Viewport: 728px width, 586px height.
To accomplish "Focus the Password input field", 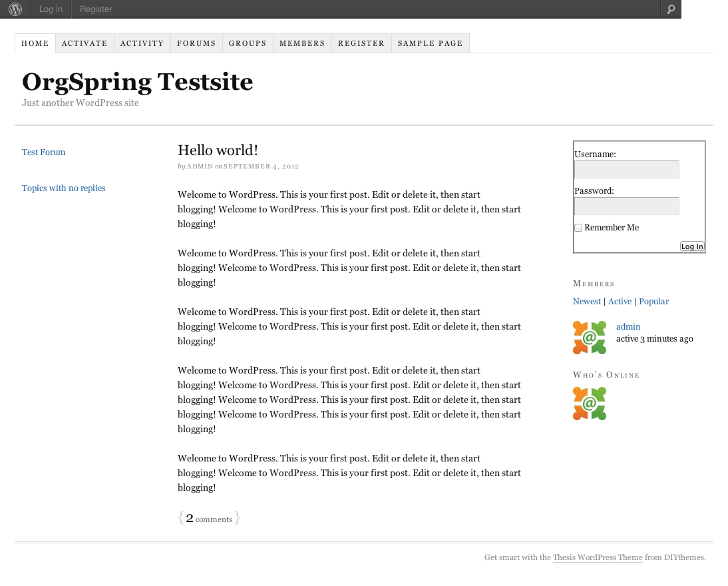I will pos(627,206).
